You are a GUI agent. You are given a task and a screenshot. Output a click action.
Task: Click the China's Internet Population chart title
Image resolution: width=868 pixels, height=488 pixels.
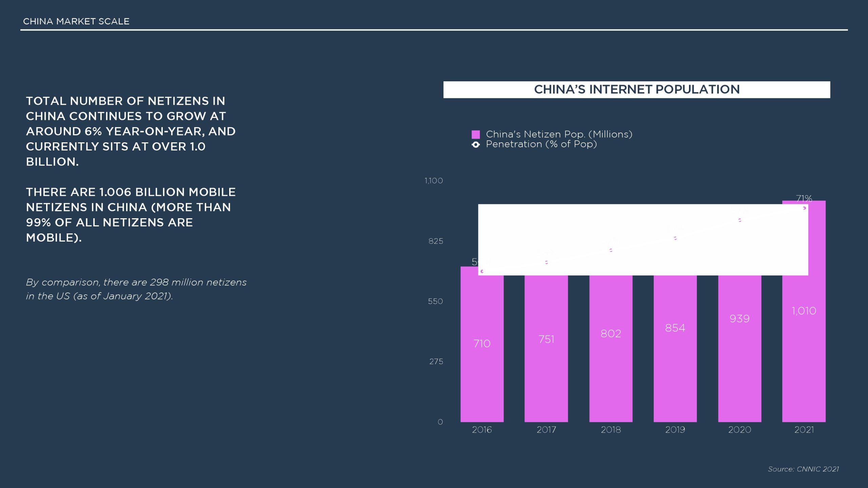[636, 89]
